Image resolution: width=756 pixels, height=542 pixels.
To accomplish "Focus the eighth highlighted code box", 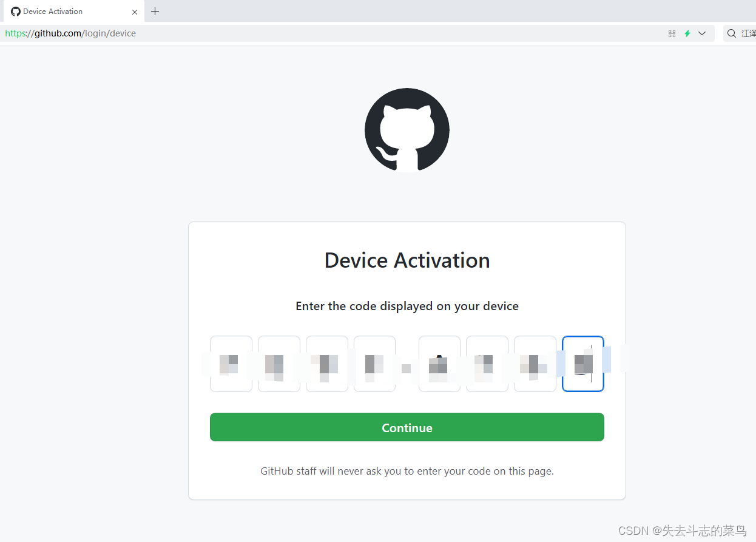I will (583, 364).
